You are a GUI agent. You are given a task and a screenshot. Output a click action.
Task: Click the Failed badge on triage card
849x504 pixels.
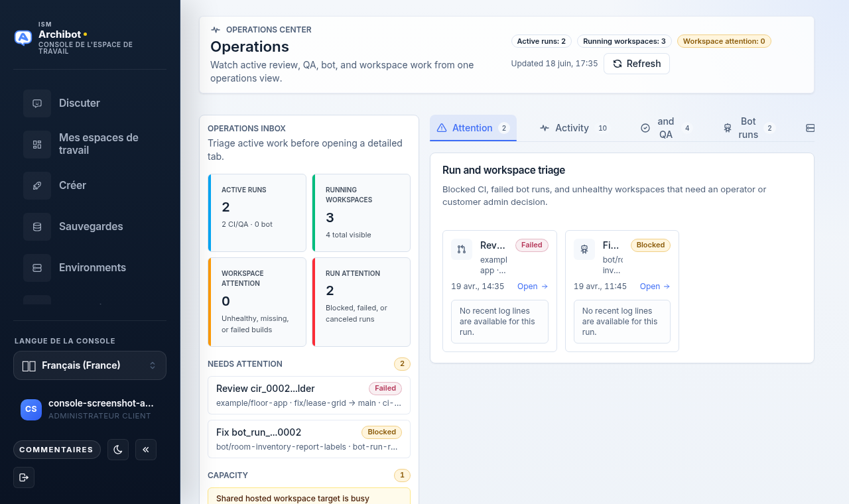[532, 245]
